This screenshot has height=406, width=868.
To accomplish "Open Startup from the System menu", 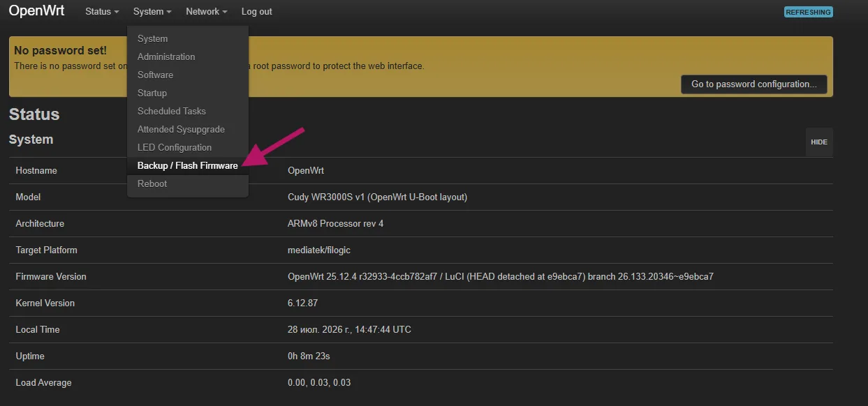I will 188,93.
